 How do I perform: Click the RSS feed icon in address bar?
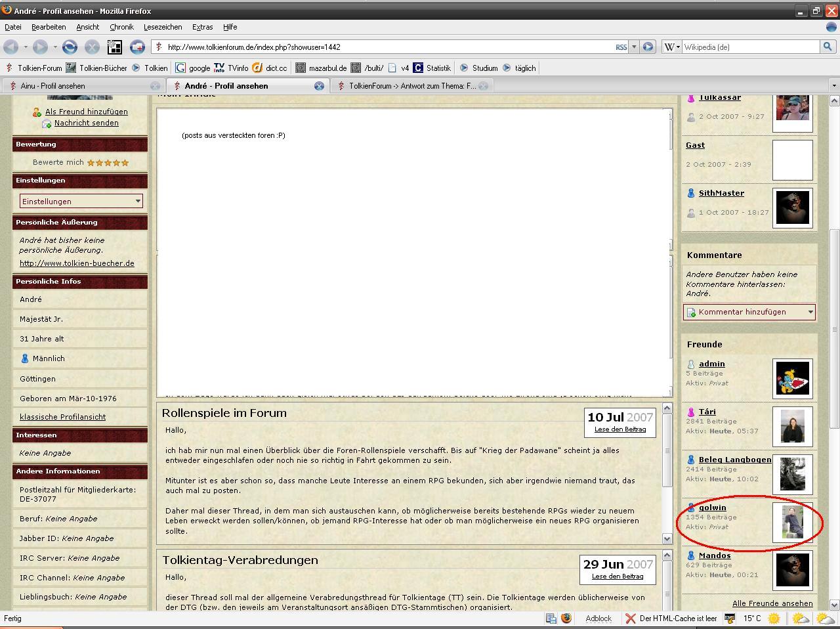tap(621, 47)
